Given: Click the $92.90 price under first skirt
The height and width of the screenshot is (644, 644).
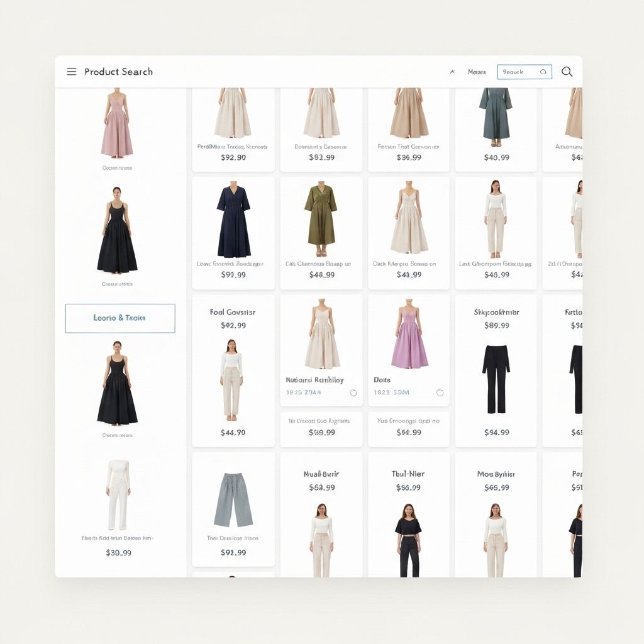Looking at the screenshot, I should click(x=233, y=157).
